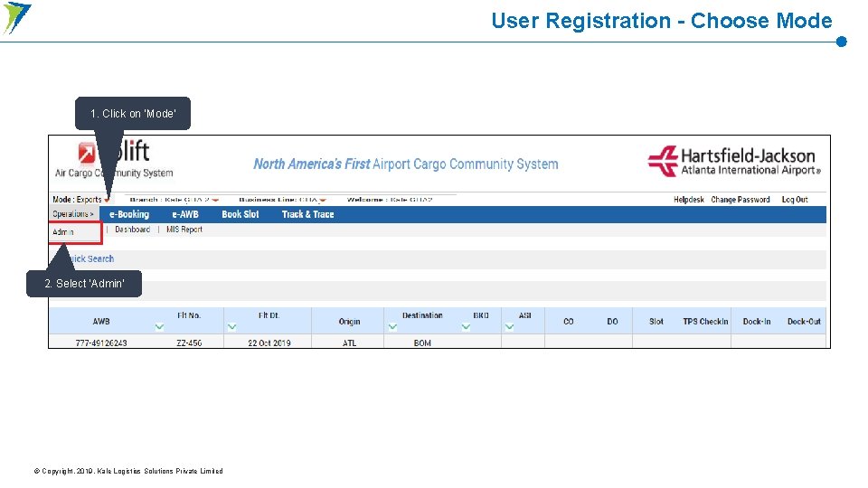Click the Dock-In column header
Screen dimensions: 868x488
click(757, 321)
